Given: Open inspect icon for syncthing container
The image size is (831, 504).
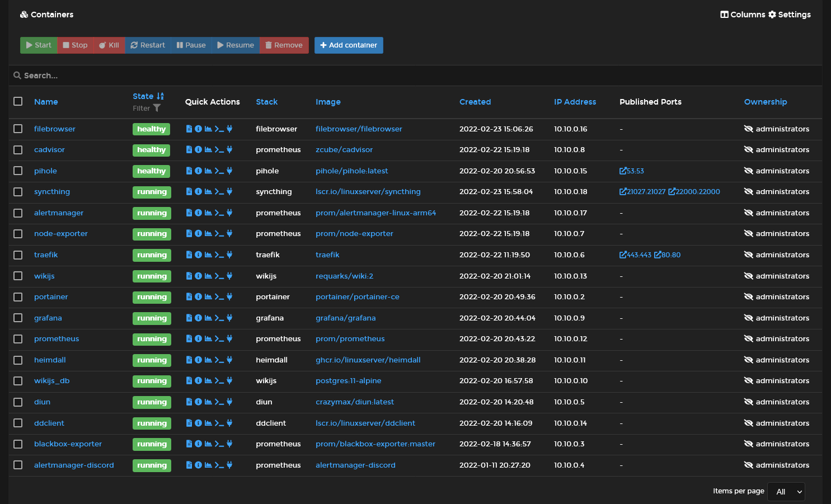Looking at the screenshot, I should (198, 192).
